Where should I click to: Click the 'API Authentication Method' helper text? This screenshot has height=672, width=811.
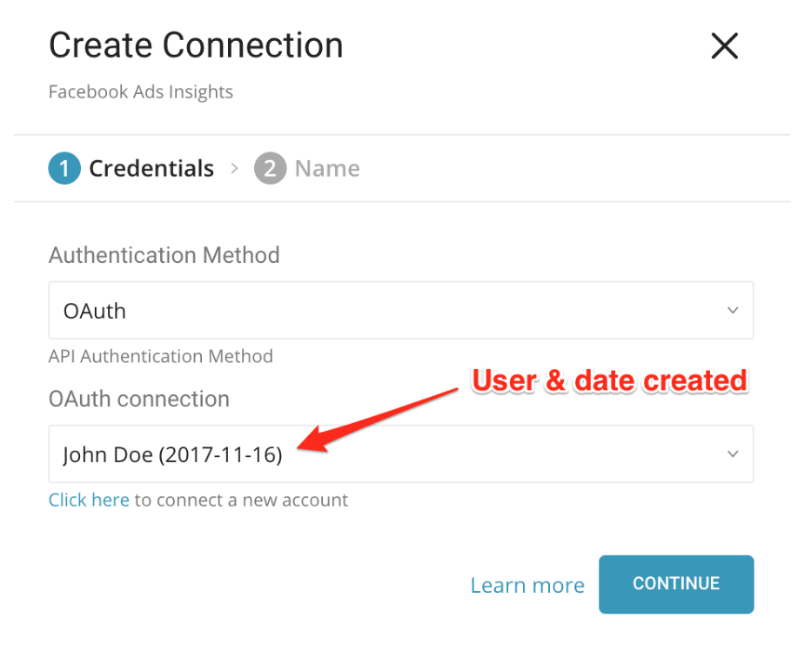coord(161,356)
